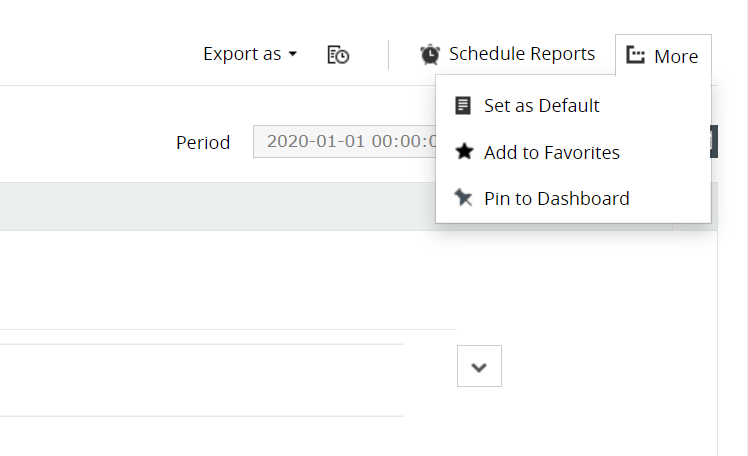748x456 pixels.
Task: Click the empty report row beside the chevron
Action: [x=200, y=380]
